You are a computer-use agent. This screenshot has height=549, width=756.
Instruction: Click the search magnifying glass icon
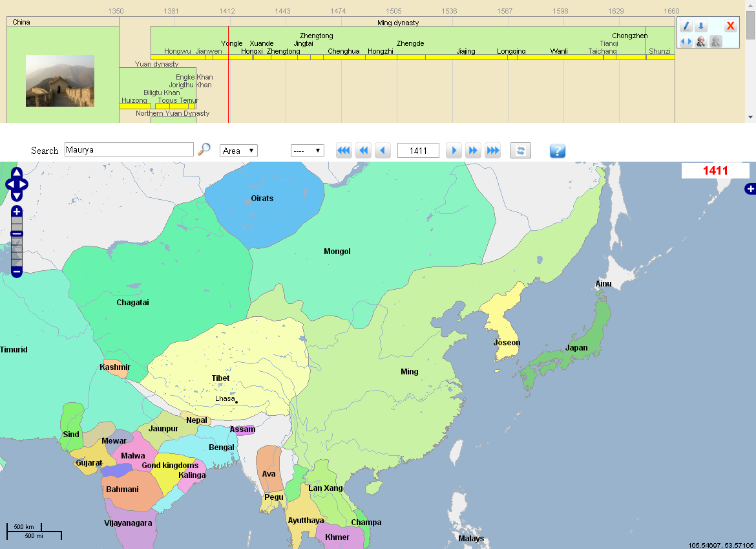point(204,149)
